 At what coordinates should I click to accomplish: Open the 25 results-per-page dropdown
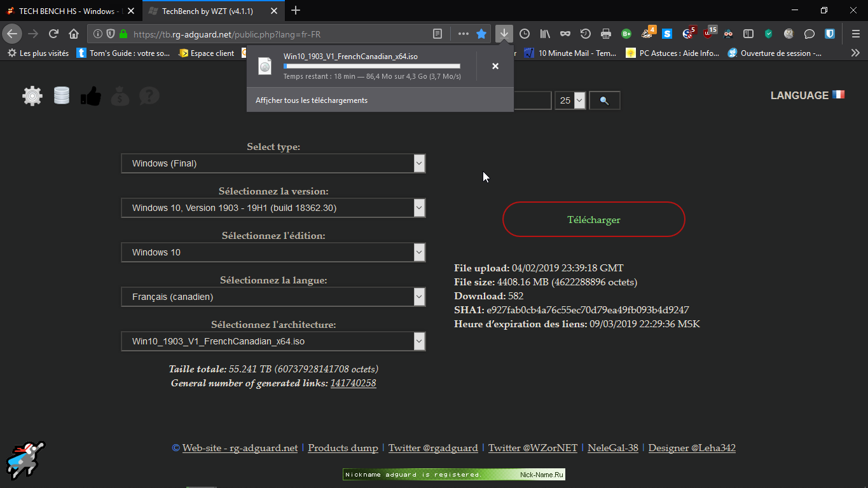[570, 100]
